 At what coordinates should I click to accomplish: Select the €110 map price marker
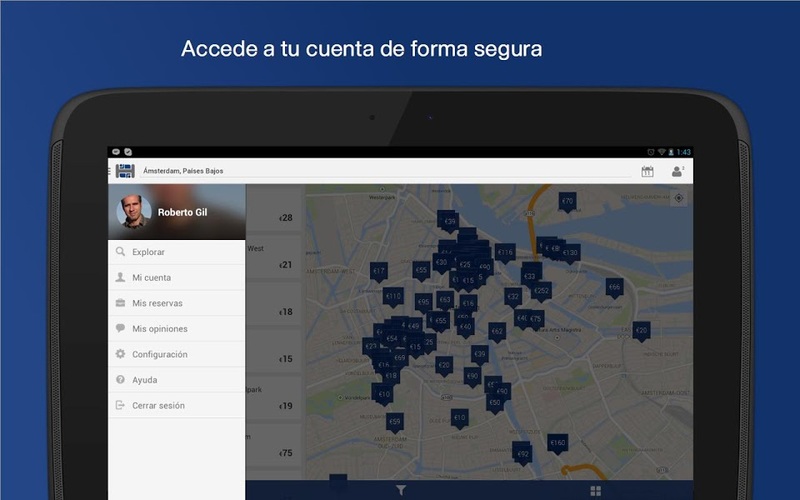tap(393, 297)
